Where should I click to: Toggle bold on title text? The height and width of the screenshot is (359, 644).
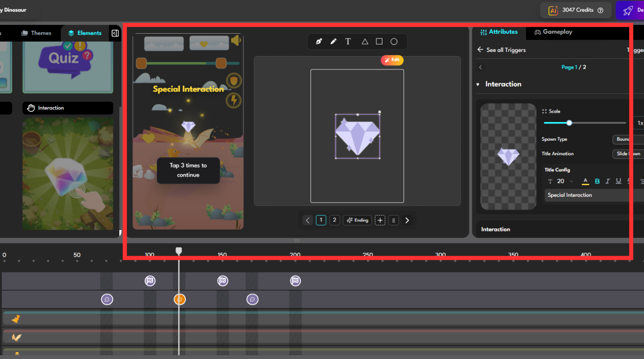point(597,181)
